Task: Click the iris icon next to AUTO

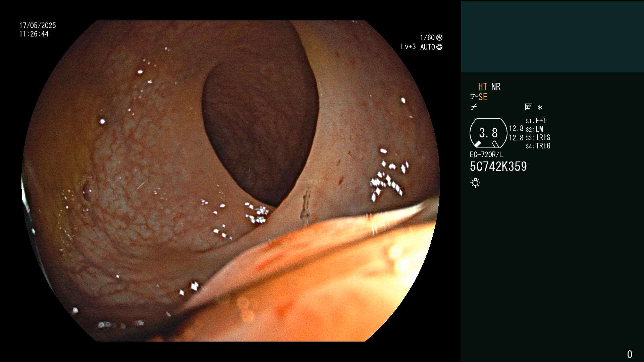Action: 439,47
